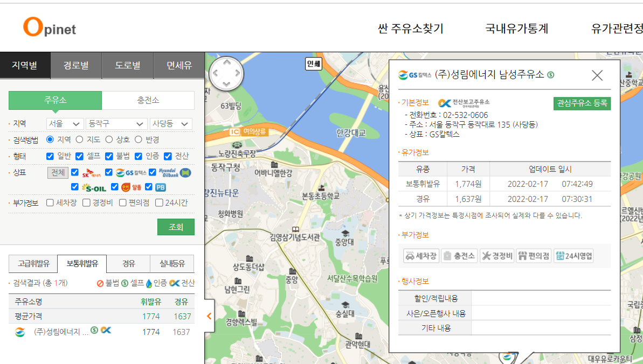Image resolution: width=643 pixels, height=364 pixels.
Task: Open the 사당동 neighborhood dropdown
Action: pos(171,124)
